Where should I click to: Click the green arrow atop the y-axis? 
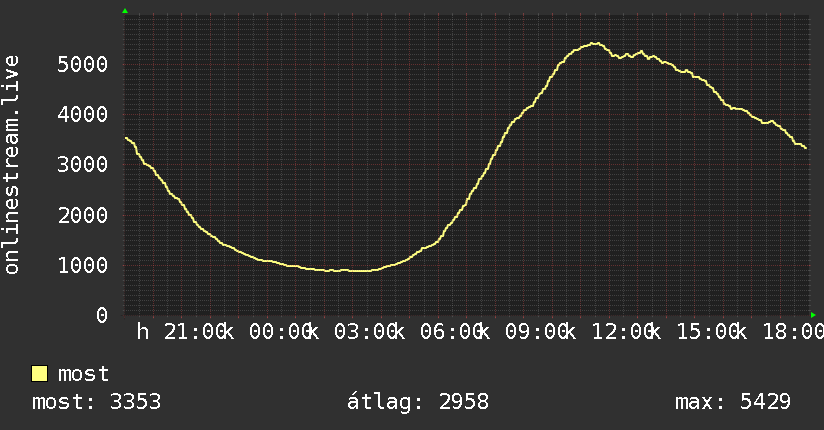[125, 11]
